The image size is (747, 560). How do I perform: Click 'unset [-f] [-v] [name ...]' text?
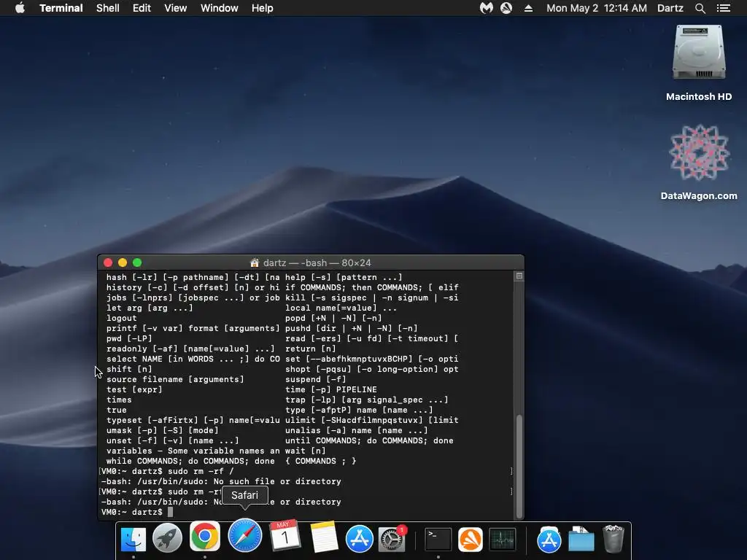pyautogui.click(x=172, y=441)
